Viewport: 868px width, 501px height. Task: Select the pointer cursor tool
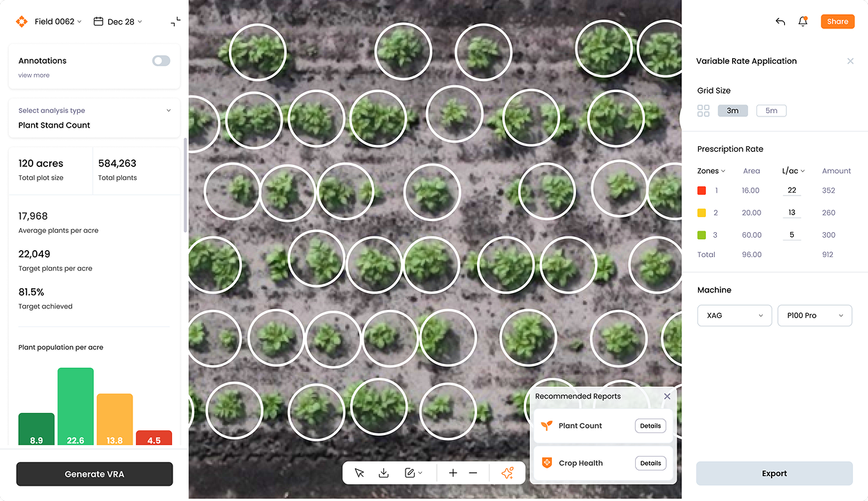click(x=359, y=473)
